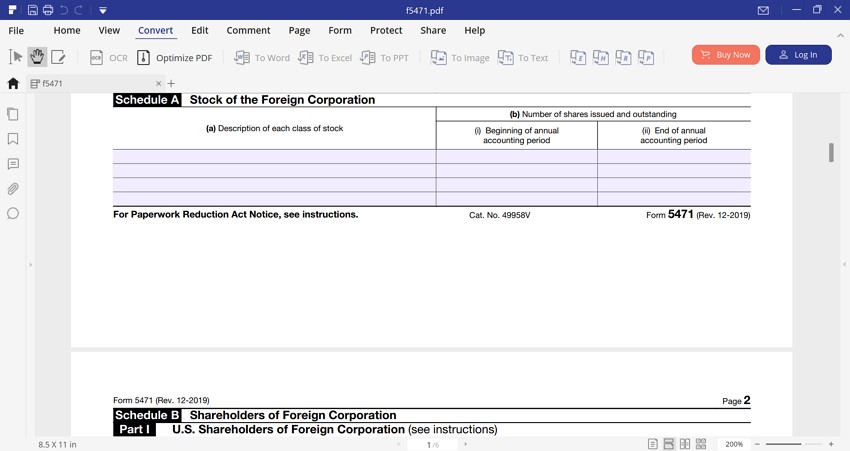Click the mail envelope icon
The width and height of the screenshot is (850, 451).
763,10
